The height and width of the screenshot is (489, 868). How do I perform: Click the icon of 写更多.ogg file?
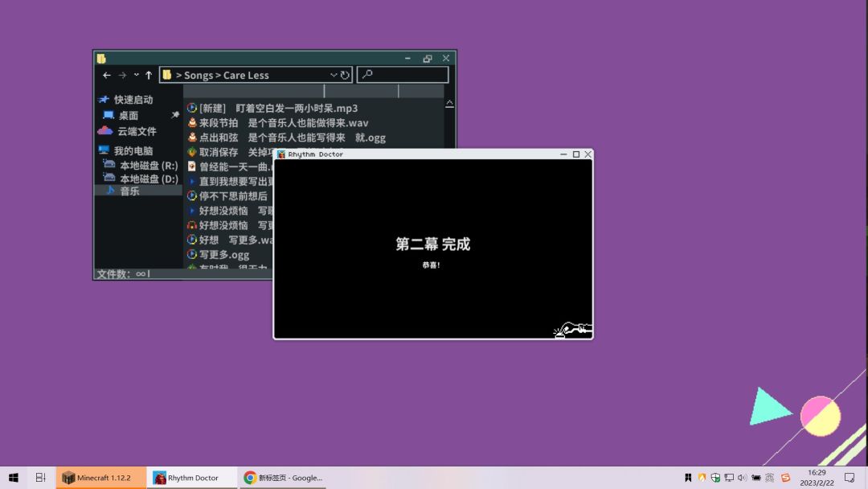point(192,254)
